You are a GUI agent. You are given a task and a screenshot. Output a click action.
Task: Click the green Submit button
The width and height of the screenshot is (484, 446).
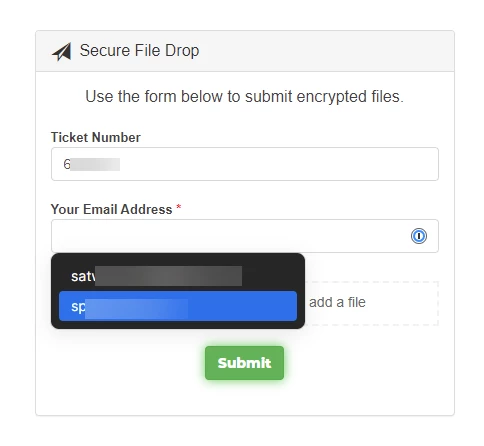coord(244,363)
